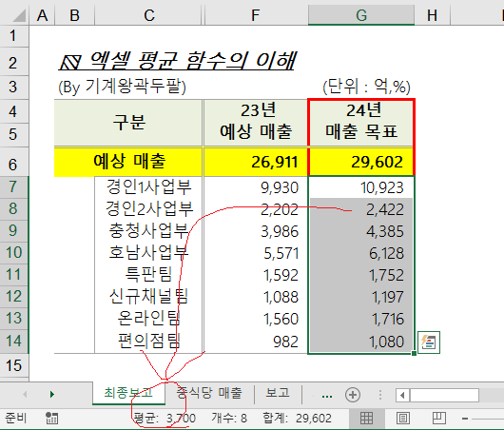Viewport: 504px width, 430px height.
Task: Click the 평균: 3,700 status bar entry
Action: pos(165,419)
